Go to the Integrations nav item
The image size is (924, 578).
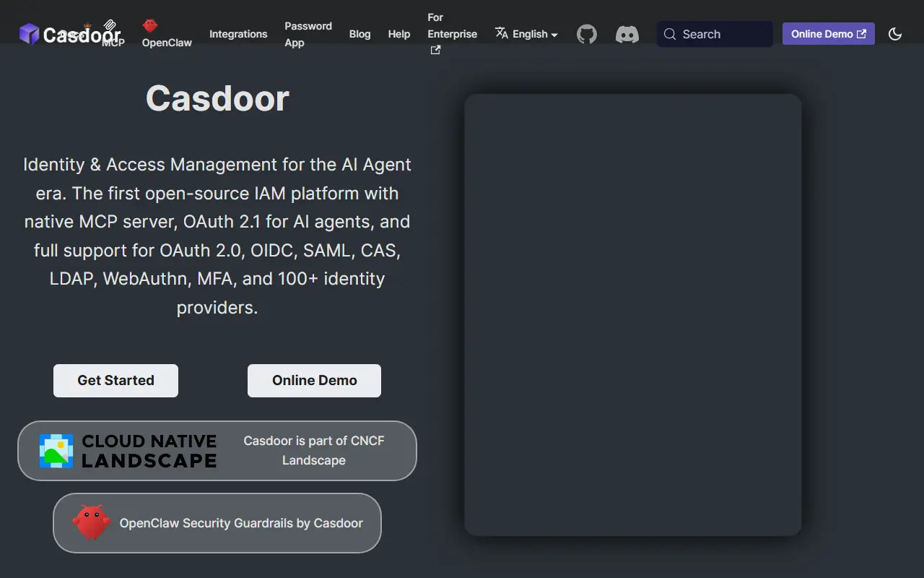coord(238,34)
